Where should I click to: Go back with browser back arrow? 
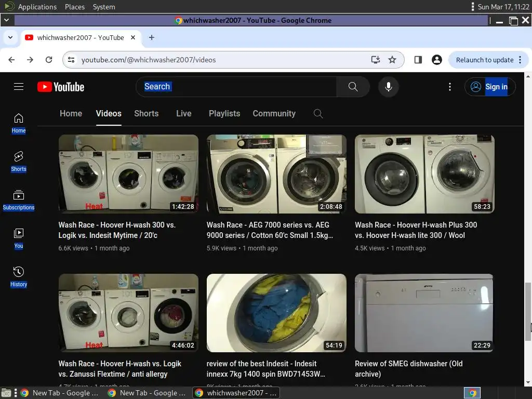(11, 60)
